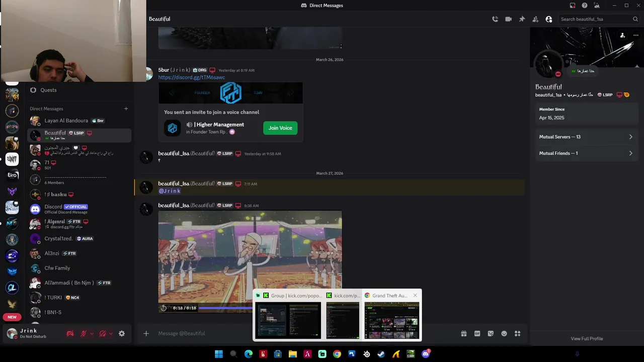Open the Discord Official messages
The width and height of the screenshot is (644, 362).
[79, 209]
